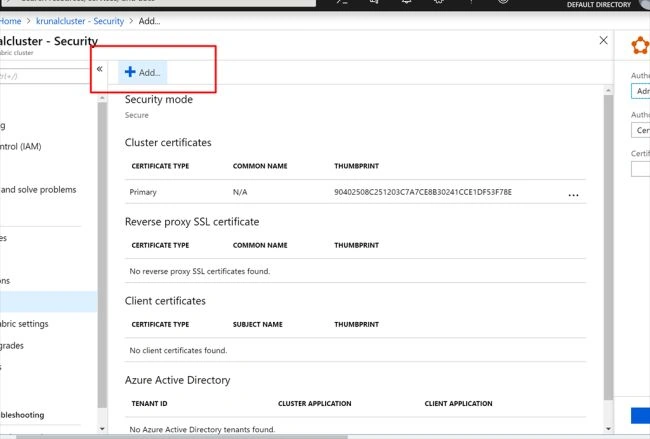Viewport: 650px width, 439px height.
Task: Open the Authentication type dropdown showing Adm
Action: click(640, 91)
